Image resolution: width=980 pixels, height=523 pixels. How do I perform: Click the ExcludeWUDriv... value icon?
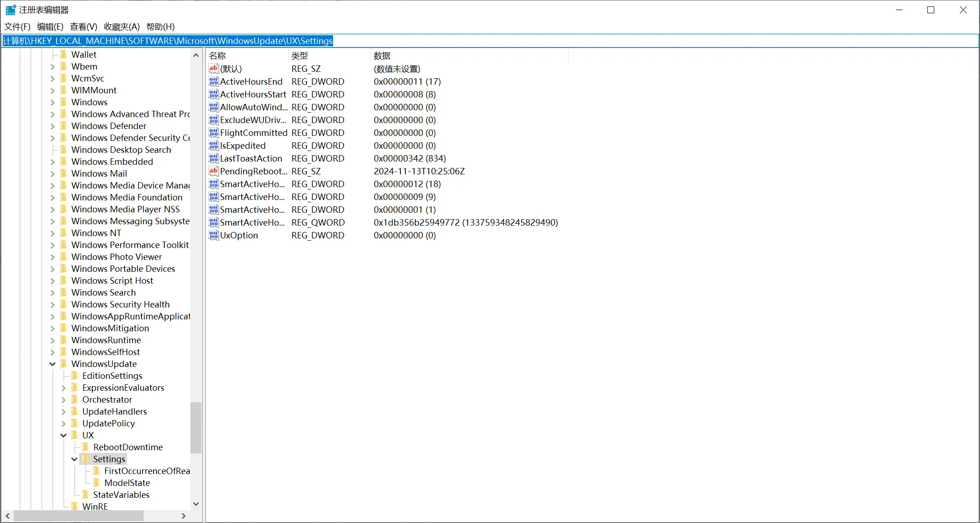click(213, 120)
